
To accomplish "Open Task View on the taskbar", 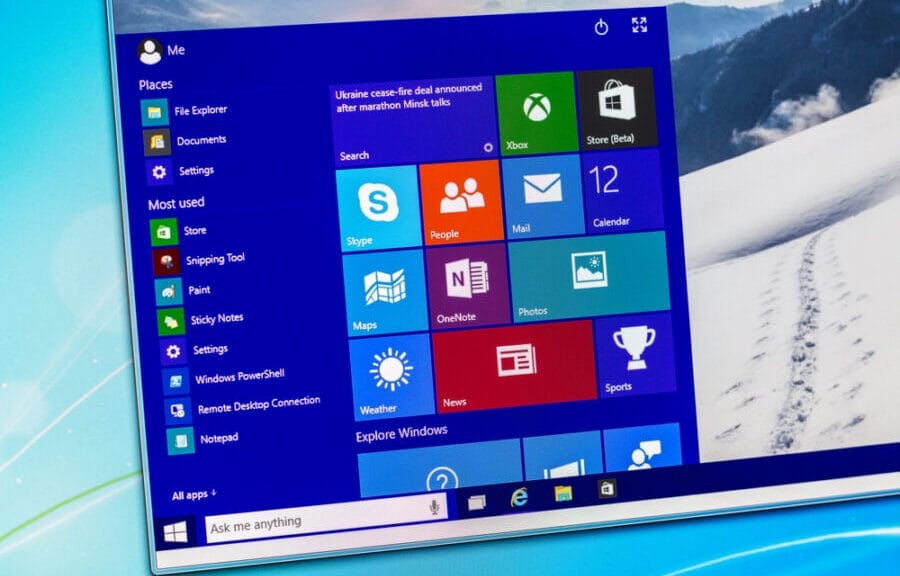I will (x=476, y=503).
